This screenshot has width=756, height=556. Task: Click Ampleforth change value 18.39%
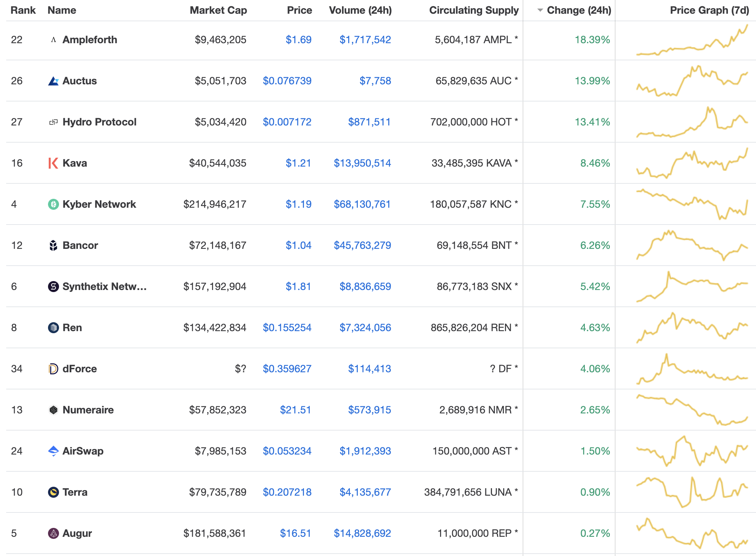tap(592, 40)
